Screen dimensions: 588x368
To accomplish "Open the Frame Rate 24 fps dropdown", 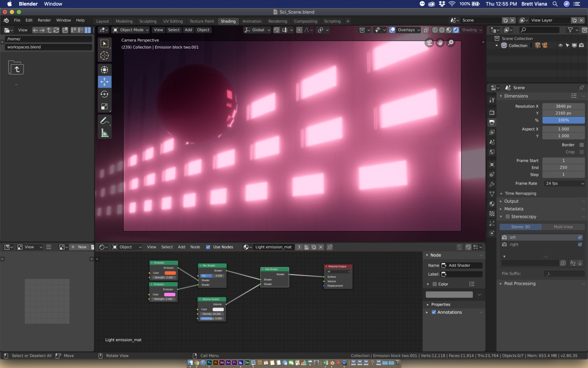I will pyautogui.click(x=564, y=183).
